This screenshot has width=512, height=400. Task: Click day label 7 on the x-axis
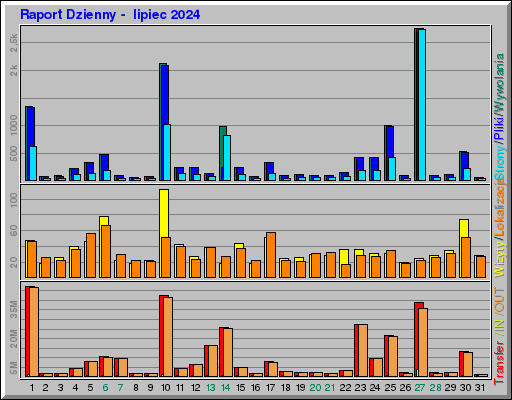(120, 388)
